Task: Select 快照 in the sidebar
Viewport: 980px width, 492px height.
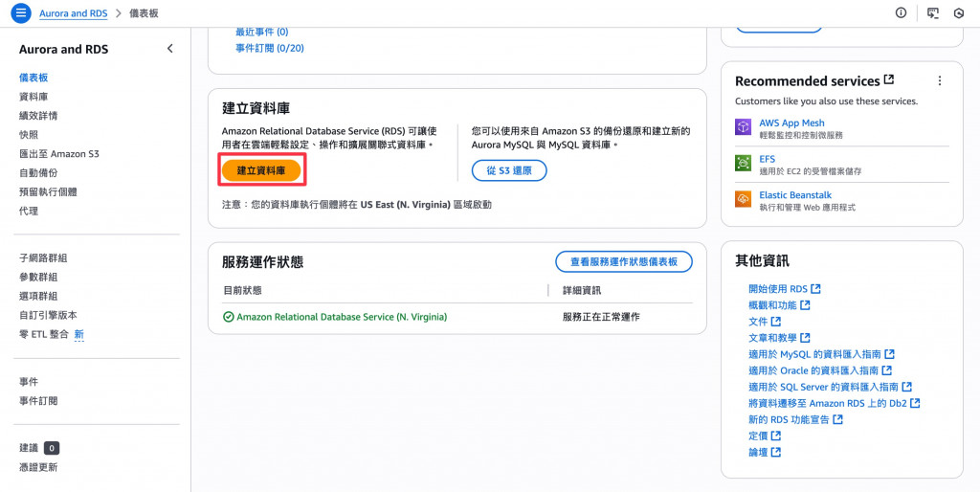Action: coord(29,135)
